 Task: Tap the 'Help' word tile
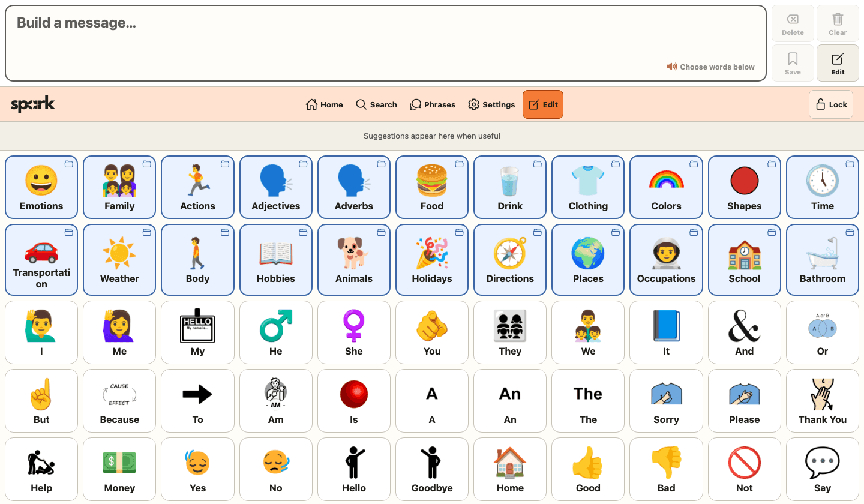pyautogui.click(x=41, y=469)
